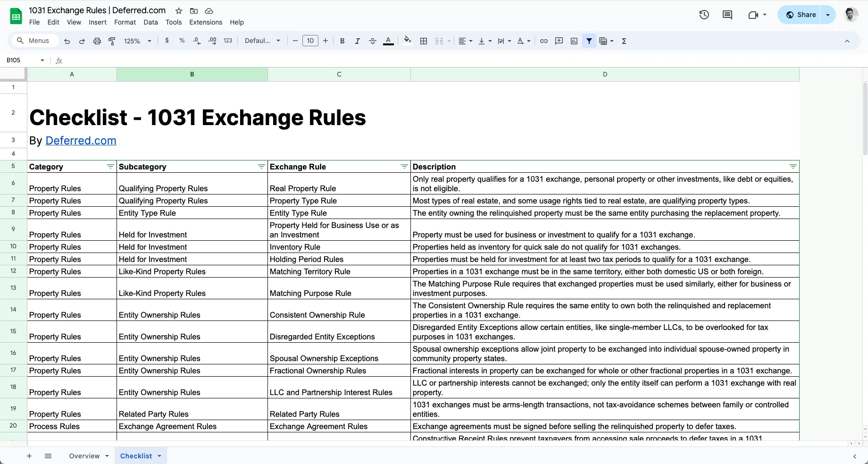Open the functions sigma menu
Image resolution: width=868 pixels, height=464 pixels.
click(x=624, y=41)
